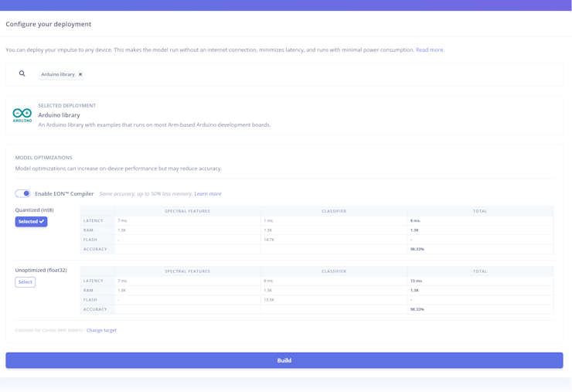The width and height of the screenshot is (572, 392).
Task: Start the Build
Action: (x=284, y=360)
